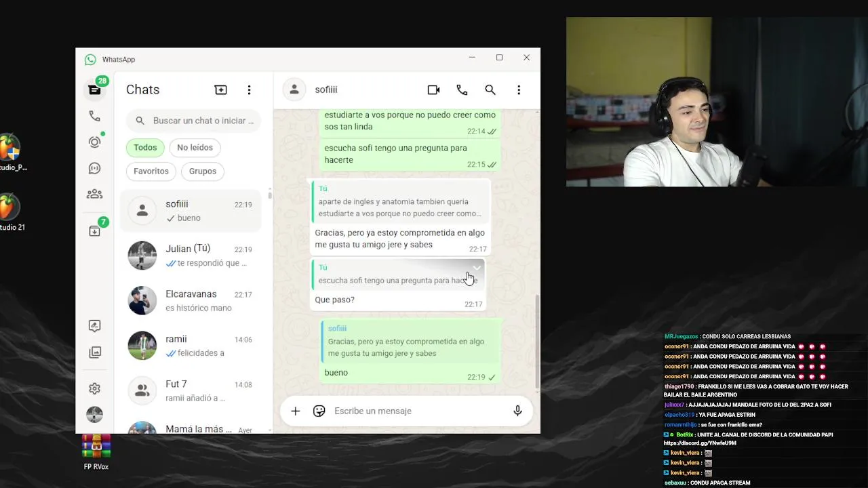Click the Escribe un mensaje field

(417, 411)
